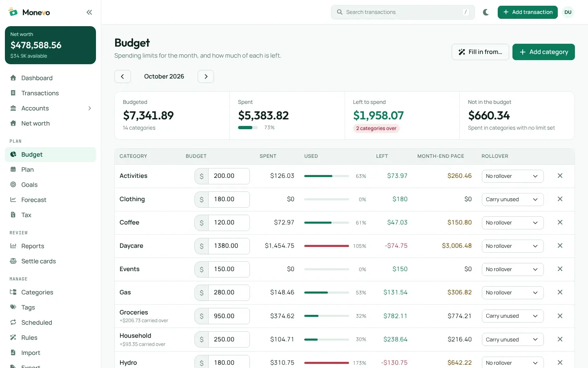Viewport: 588px width, 368px height.
Task: Delete the Groceries budget row
Action: 560,316
